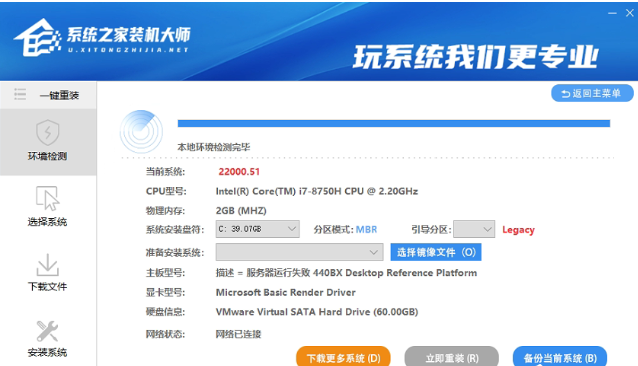Viewport: 638px width, 366px height.
Task: Open the 系统安装盘符 drive dropdown
Action: click(x=258, y=229)
